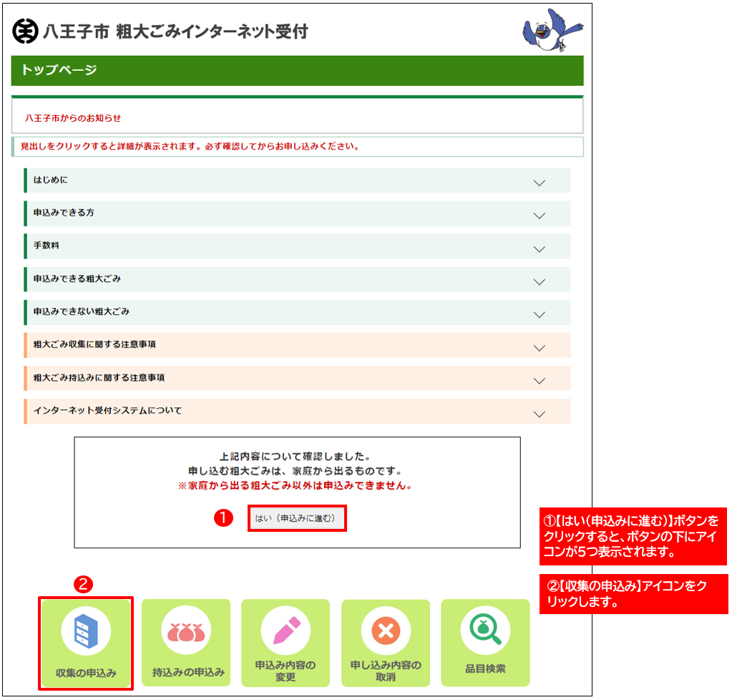Click the 八王子市 city emblem logo
Screen dimensions: 732x700
click(x=26, y=31)
